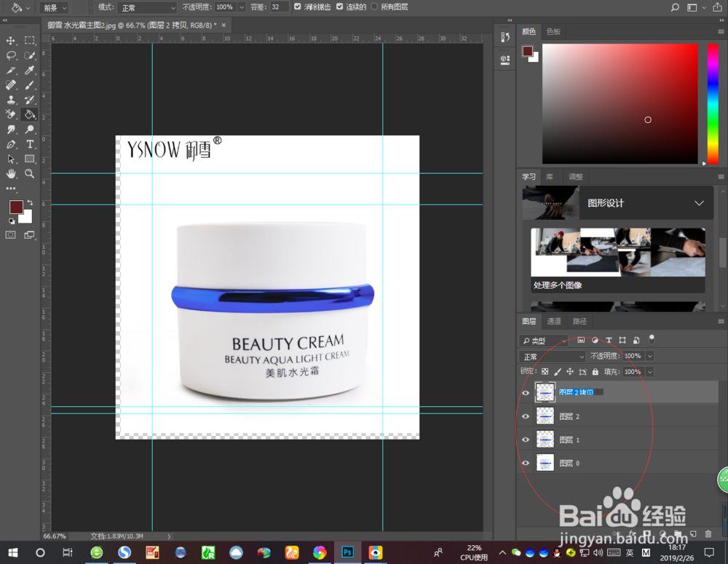
Task: Open the 处理多个图像 tutorial card
Action: click(618, 261)
